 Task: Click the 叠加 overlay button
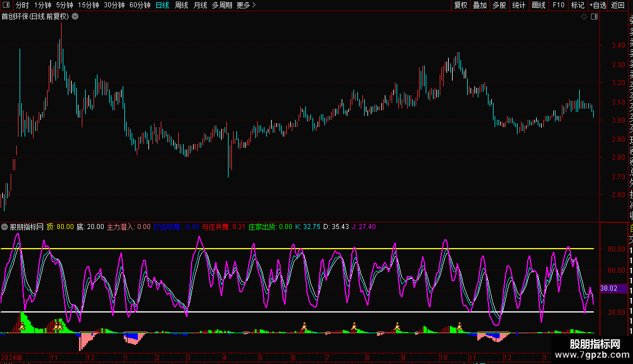[x=480, y=5]
